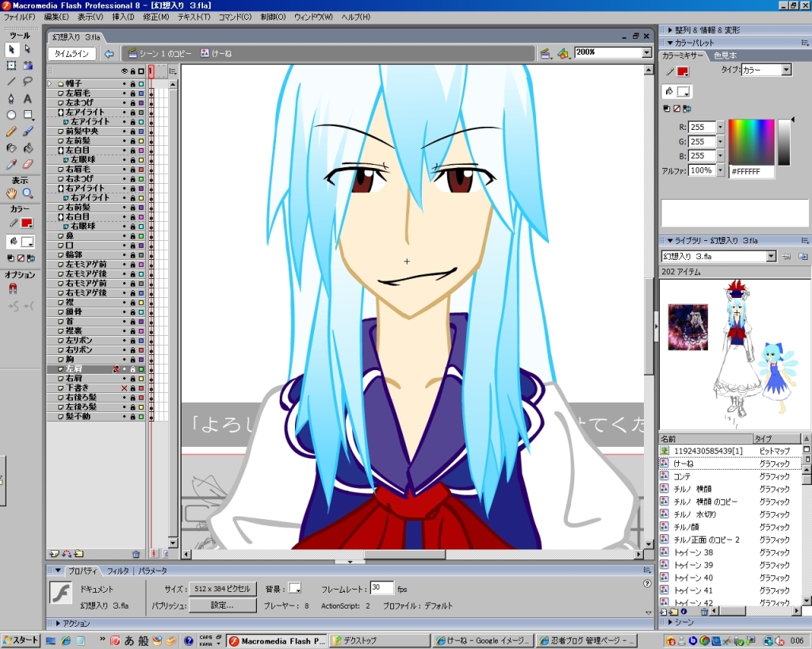This screenshot has width=812, height=649.
Task: Select the Brush tool
Action: pyautogui.click(x=28, y=132)
